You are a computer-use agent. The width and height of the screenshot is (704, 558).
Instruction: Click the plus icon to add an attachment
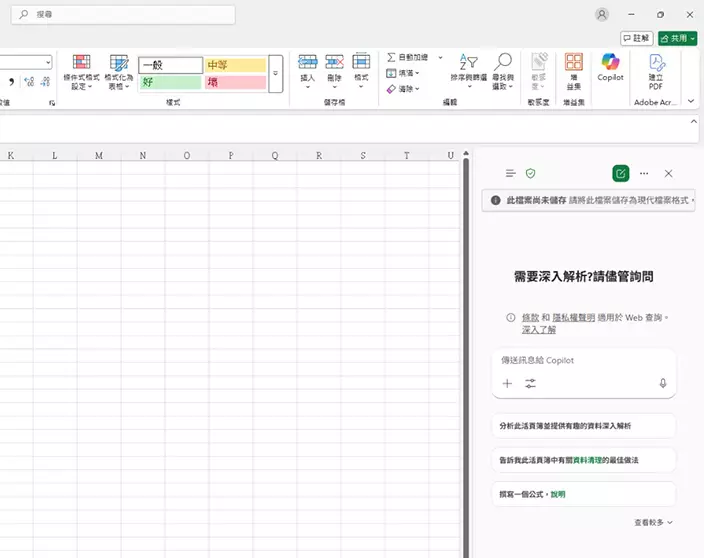(x=507, y=383)
